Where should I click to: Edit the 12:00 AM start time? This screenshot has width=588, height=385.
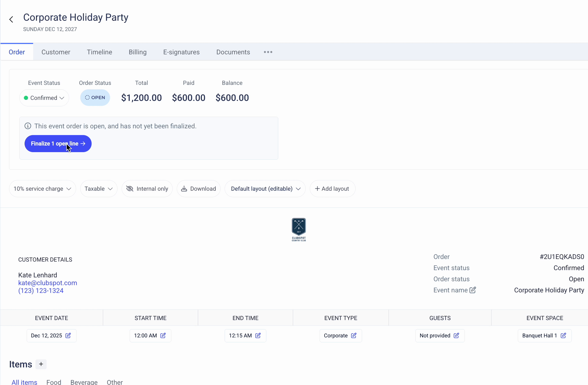coord(163,336)
